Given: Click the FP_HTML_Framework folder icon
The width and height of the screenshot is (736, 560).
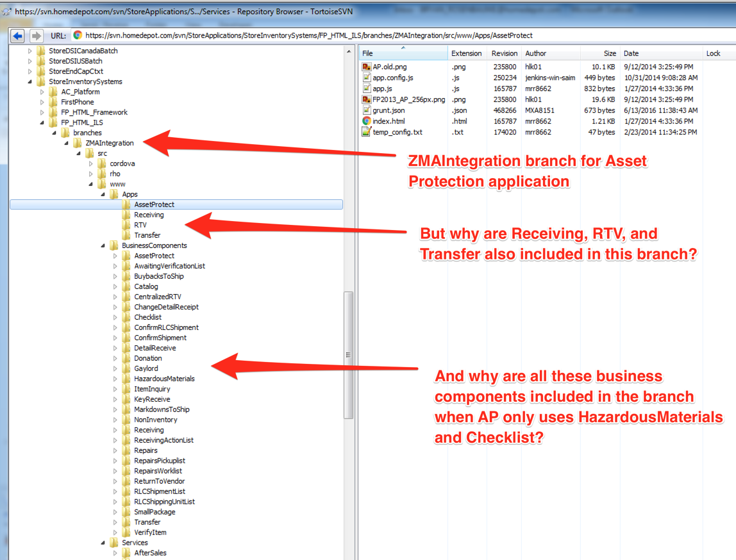Looking at the screenshot, I should tap(53, 113).
